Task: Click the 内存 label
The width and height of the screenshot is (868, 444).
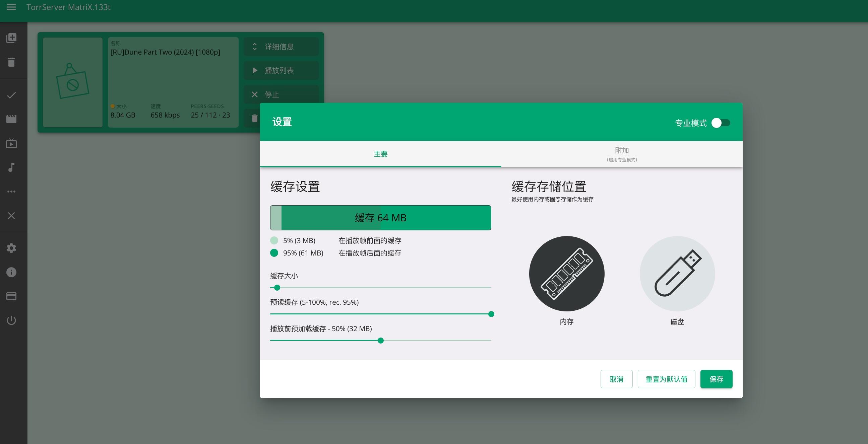Action: coord(567,321)
